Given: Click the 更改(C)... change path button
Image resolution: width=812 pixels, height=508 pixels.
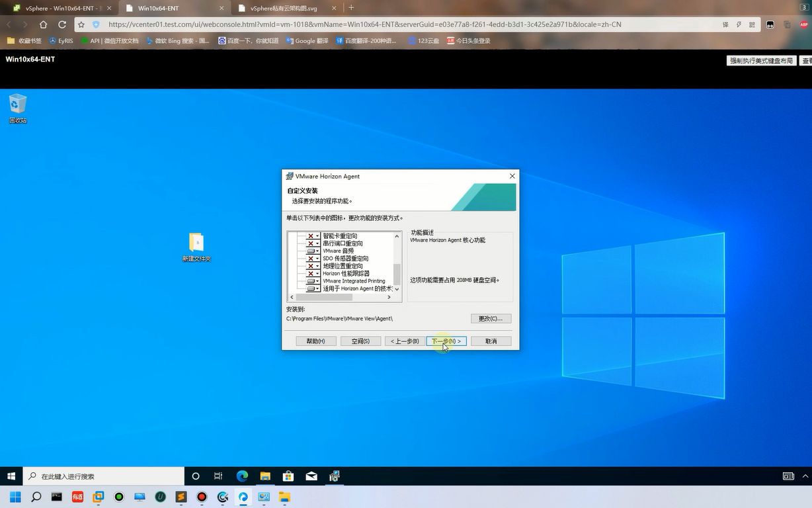Looking at the screenshot, I should [x=491, y=319].
